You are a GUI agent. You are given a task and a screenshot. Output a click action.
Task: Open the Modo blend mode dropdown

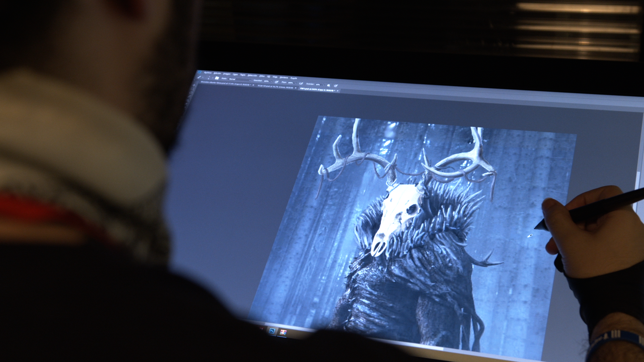point(239,80)
